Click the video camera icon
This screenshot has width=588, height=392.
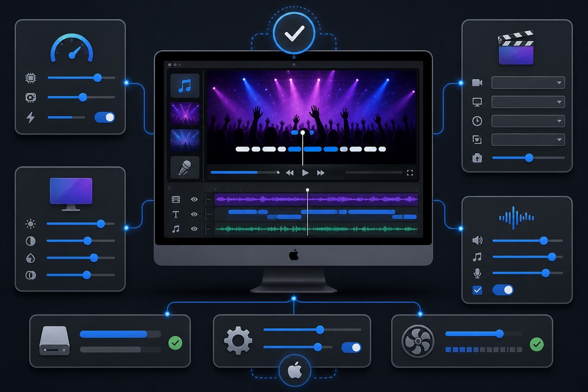477,83
